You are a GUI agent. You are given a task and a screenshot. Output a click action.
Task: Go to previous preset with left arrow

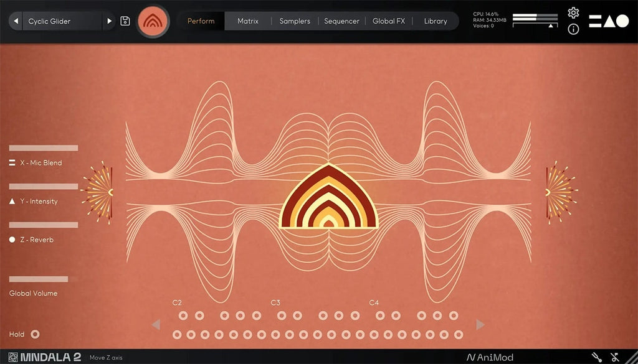pyautogui.click(x=17, y=21)
